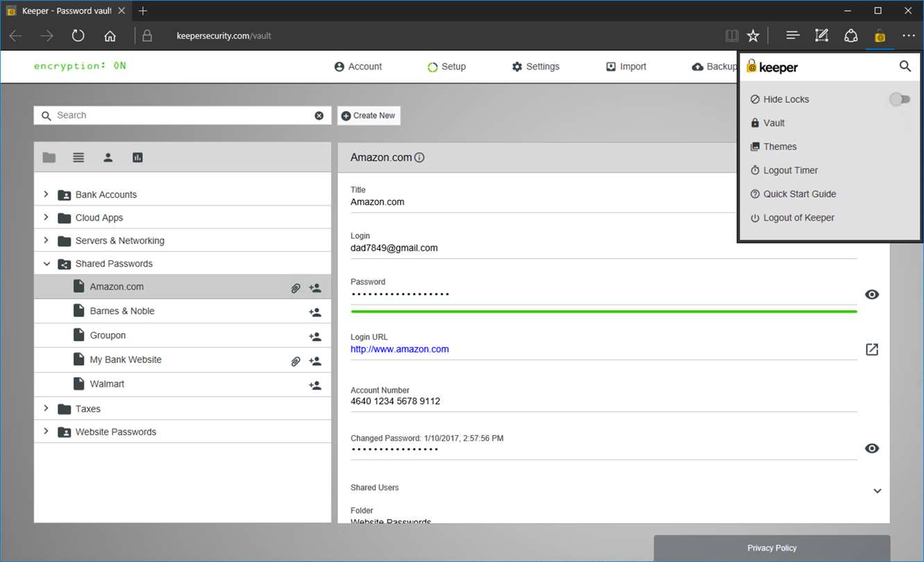Open browser more options ellipsis
Viewport: 924px width, 562px height.
[x=909, y=35]
